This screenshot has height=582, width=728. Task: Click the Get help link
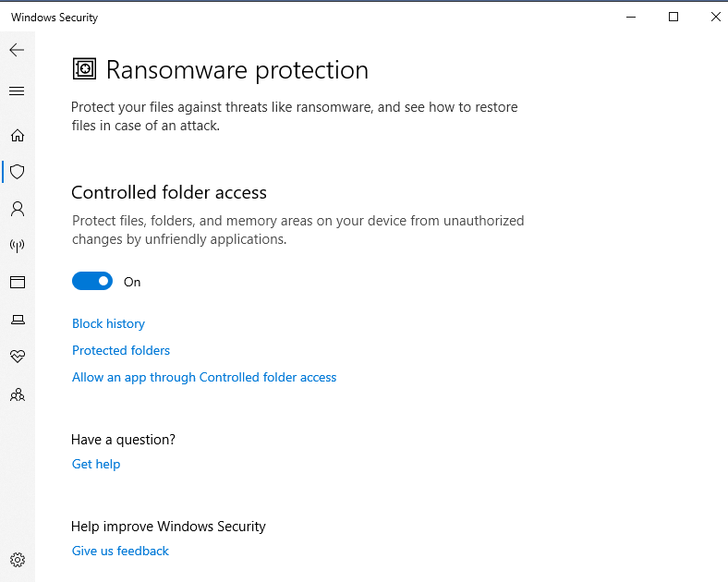(96, 464)
